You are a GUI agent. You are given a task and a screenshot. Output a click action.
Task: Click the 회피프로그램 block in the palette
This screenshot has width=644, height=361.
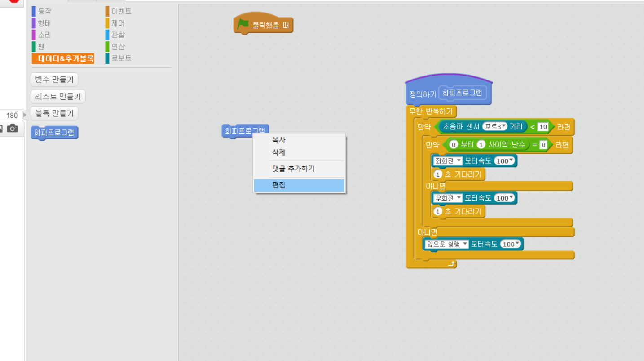(54, 133)
